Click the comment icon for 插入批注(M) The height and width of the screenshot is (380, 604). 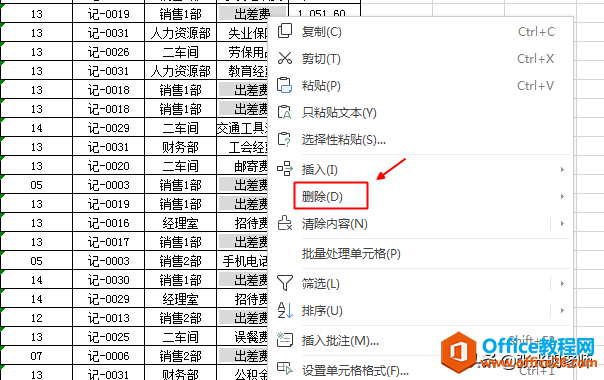pos(285,340)
